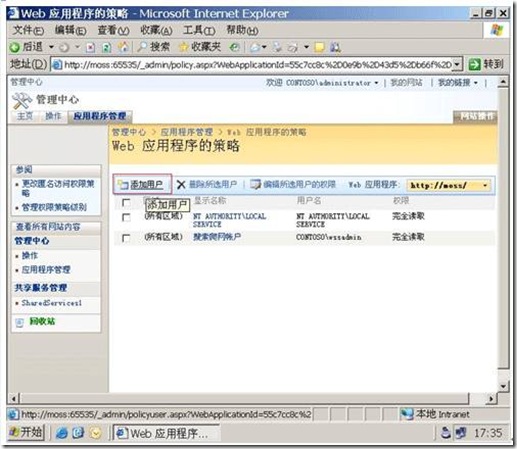Open the Favorites (收藏夹) toolbar button

tap(200, 47)
